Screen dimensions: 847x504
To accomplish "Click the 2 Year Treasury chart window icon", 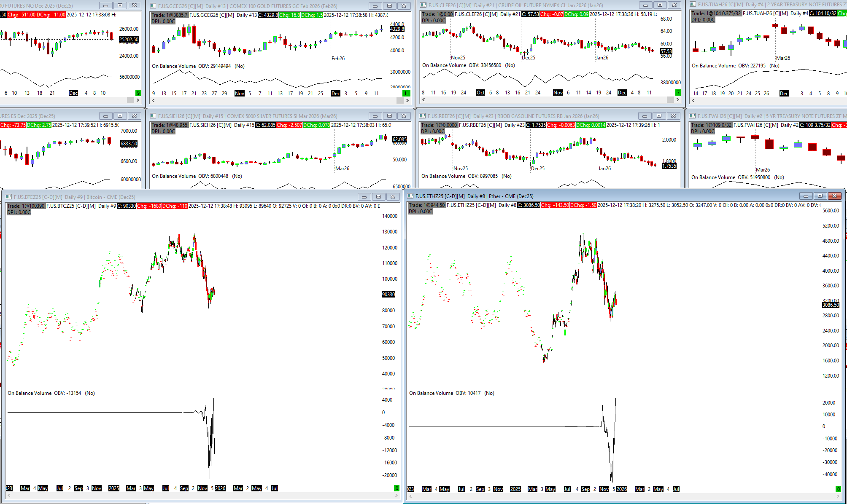I will tap(692, 5).
